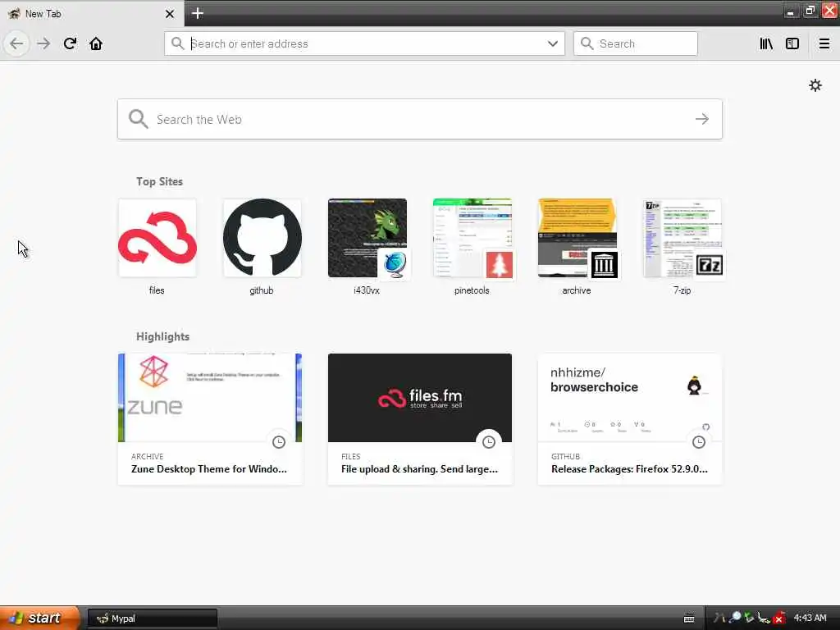The image size is (840, 630).
Task: Click Release Packages: Firefox 52.9.0 title
Action: 629,468
